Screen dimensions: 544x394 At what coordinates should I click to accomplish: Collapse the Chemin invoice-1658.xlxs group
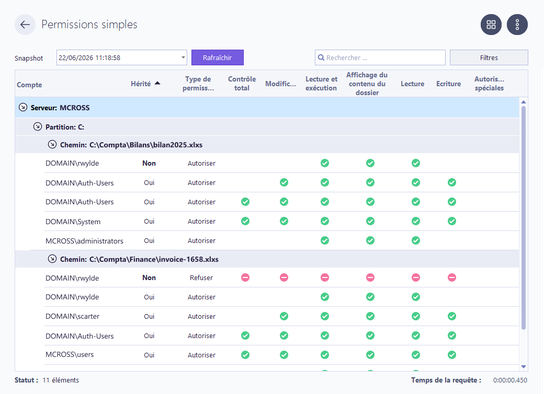point(52,259)
